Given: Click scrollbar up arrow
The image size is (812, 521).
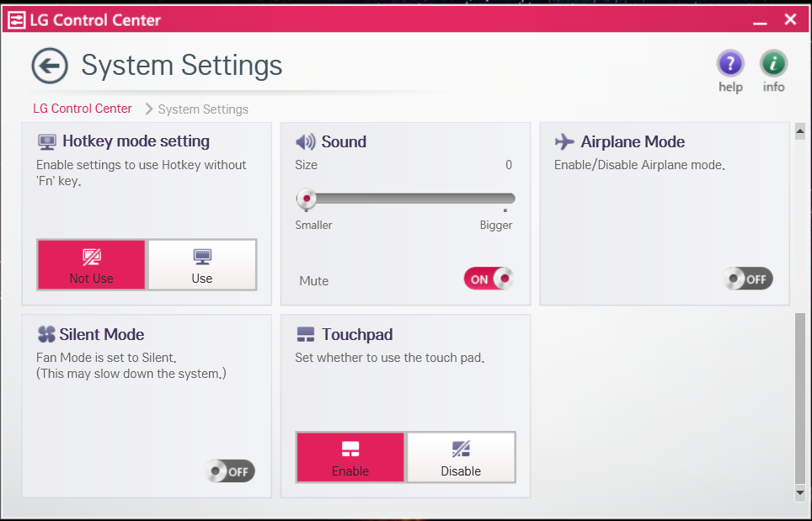Looking at the screenshot, I should click(x=800, y=131).
